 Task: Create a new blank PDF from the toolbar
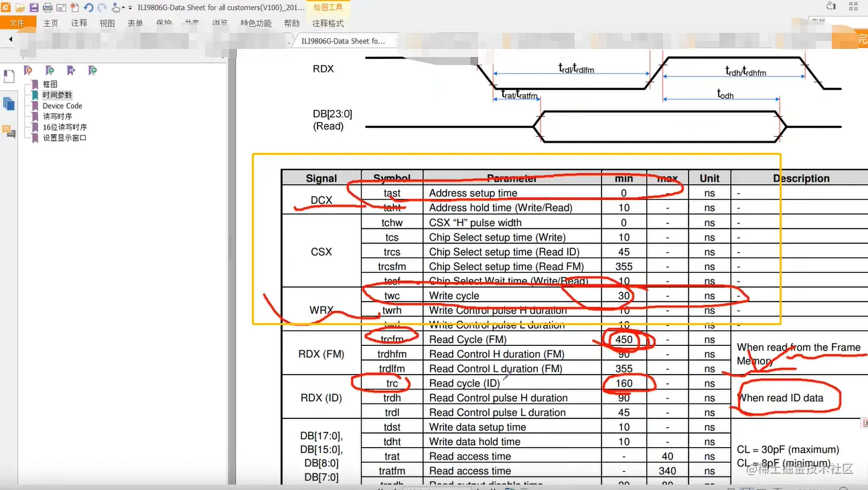click(74, 7)
